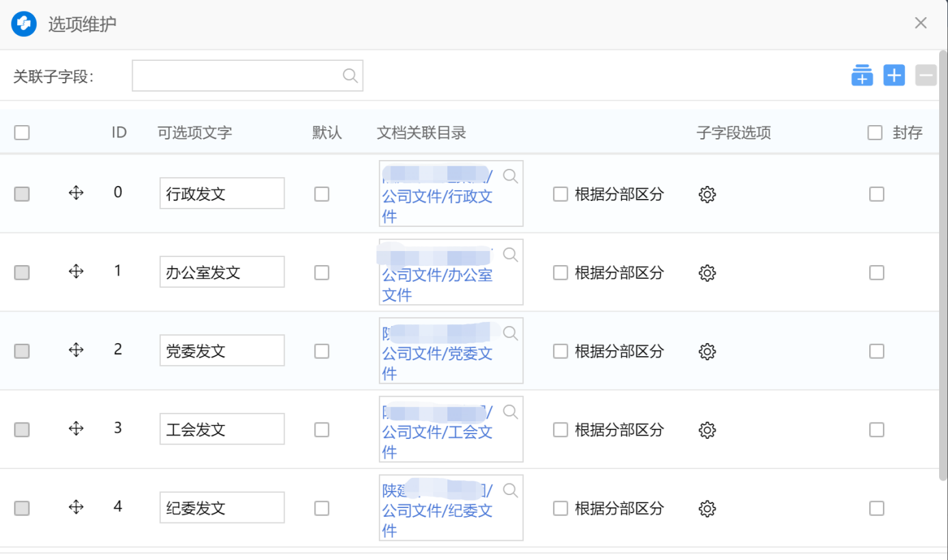This screenshot has height=560, width=948.
Task: Check the 默认 box for 党委发文
Action: tap(321, 351)
